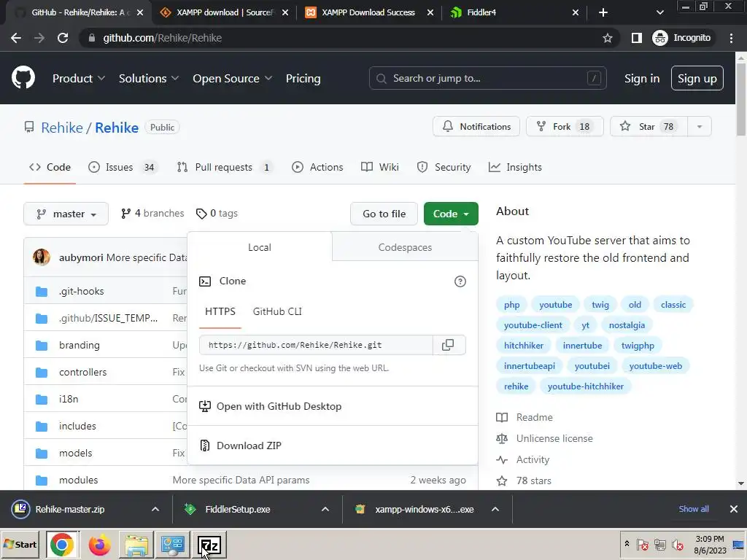Open the Pricing link

pyautogui.click(x=303, y=79)
